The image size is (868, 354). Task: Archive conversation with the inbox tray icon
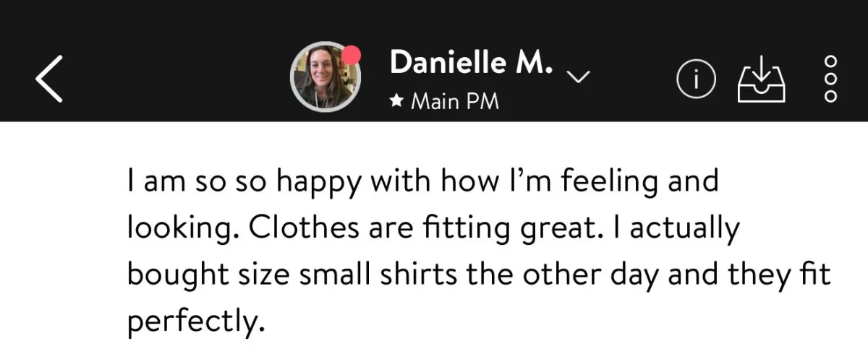760,78
